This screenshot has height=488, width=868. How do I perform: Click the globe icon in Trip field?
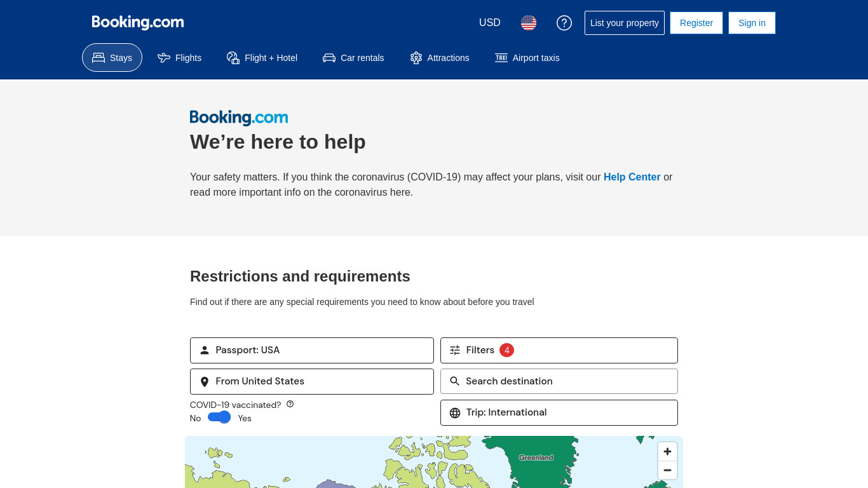point(455,413)
